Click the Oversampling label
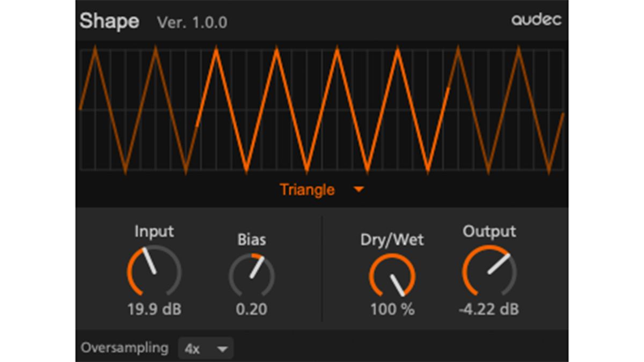The image size is (644, 362). click(125, 348)
